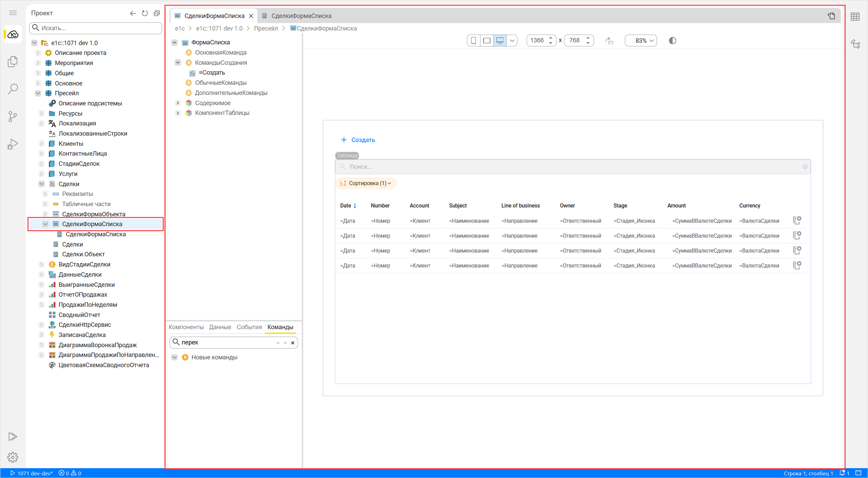The height and width of the screenshot is (478, 868).
Task: Open Сортировка (1) dropdown
Action: tap(366, 183)
